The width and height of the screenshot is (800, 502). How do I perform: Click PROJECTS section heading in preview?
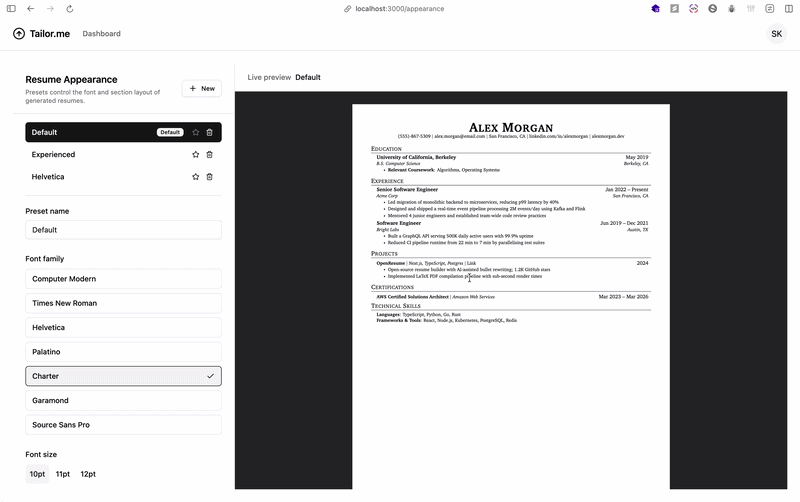pyautogui.click(x=384, y=254)
